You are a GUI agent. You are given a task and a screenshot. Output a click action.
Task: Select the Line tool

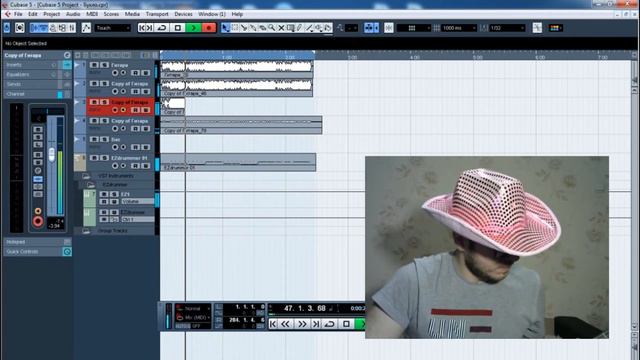point(309,28)
